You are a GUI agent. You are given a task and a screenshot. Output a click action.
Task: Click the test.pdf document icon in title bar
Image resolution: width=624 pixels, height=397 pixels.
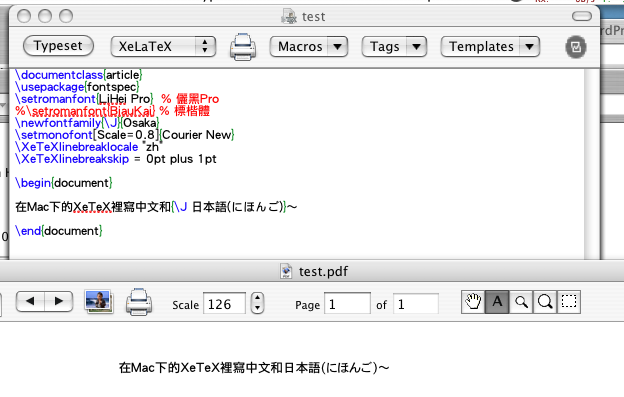286,271
